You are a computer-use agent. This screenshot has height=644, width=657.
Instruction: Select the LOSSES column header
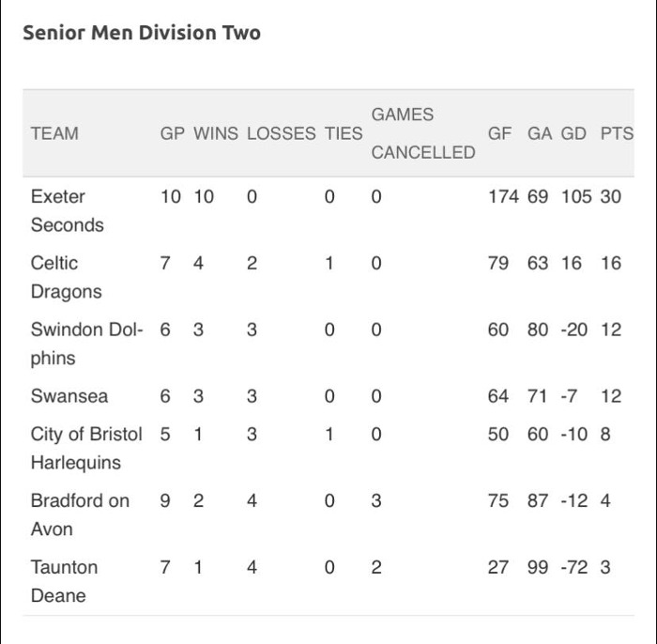282,133
